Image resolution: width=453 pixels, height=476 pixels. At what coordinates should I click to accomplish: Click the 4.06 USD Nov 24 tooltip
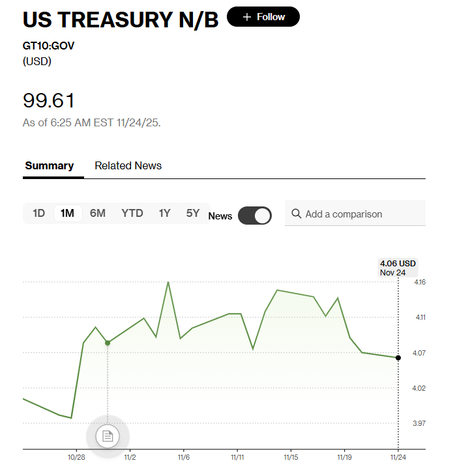[x=398, y=268]
